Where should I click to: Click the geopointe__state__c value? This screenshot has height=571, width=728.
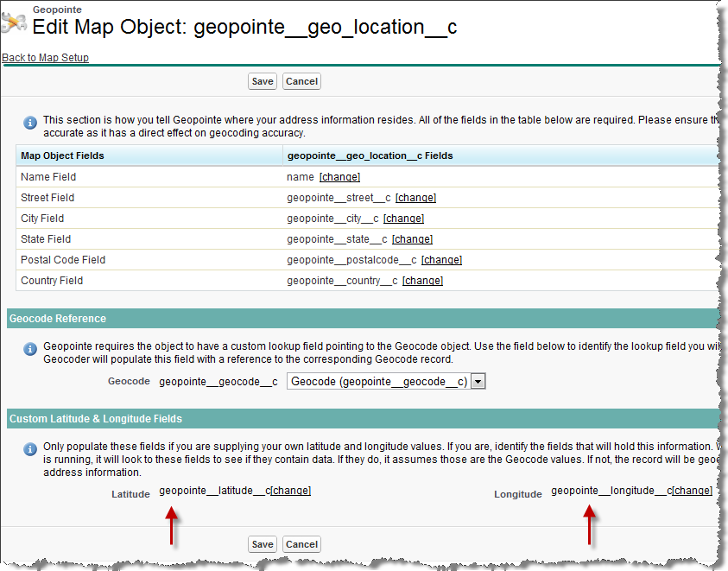click(x=337, y=239)
